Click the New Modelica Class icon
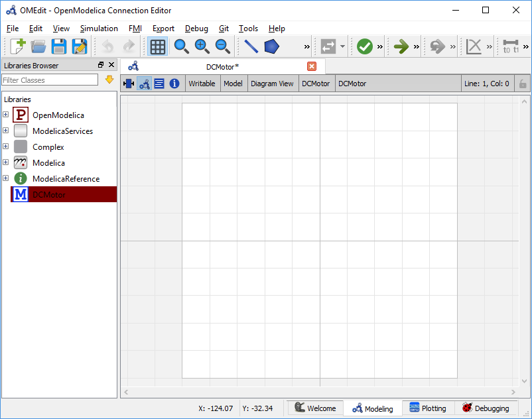 (18, 46)
